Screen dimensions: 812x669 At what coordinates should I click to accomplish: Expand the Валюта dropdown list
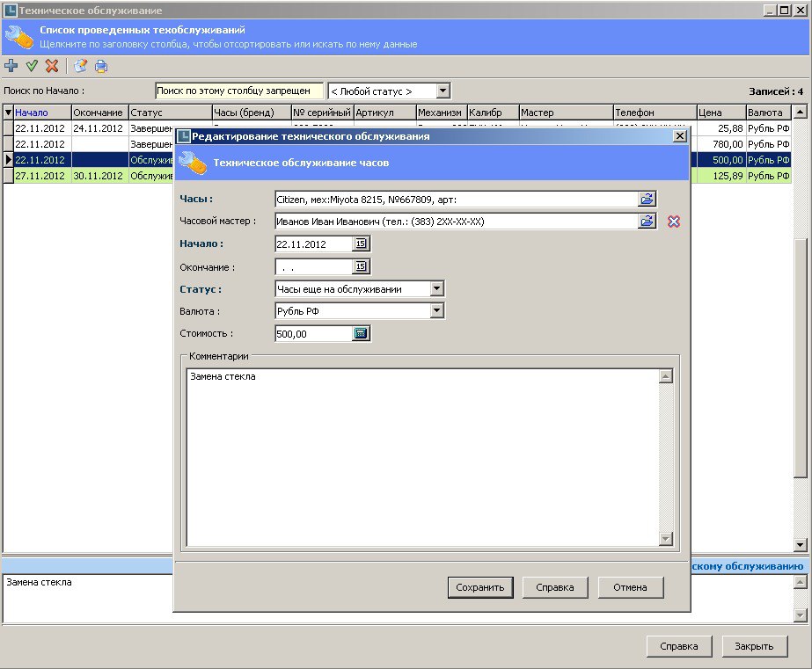pyautogui.click(x=436, y=311)
